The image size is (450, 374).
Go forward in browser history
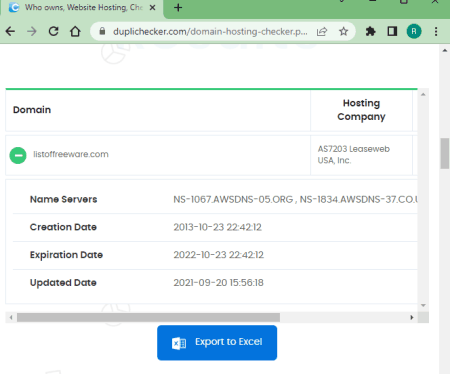32,32
